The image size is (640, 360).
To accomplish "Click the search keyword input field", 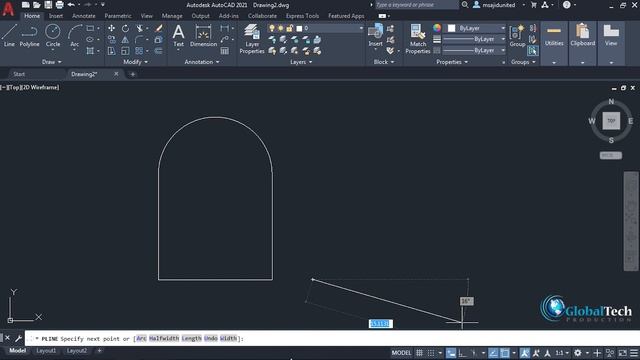I will point(416,5).
